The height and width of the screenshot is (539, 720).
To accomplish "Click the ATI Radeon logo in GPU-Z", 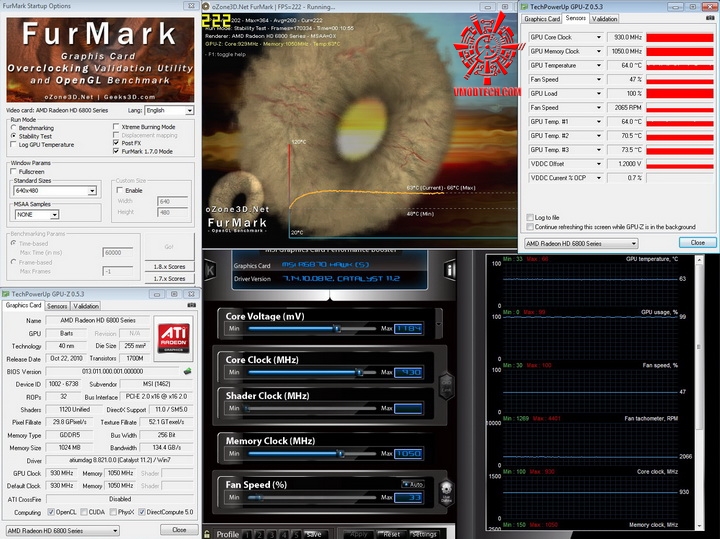I will click(174, 339).
